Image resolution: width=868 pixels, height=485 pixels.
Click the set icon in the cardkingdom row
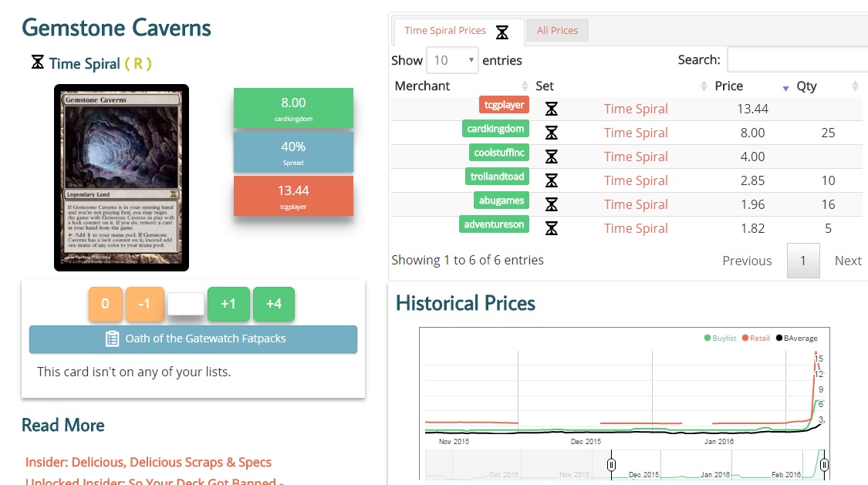click(x=551, y=133)
